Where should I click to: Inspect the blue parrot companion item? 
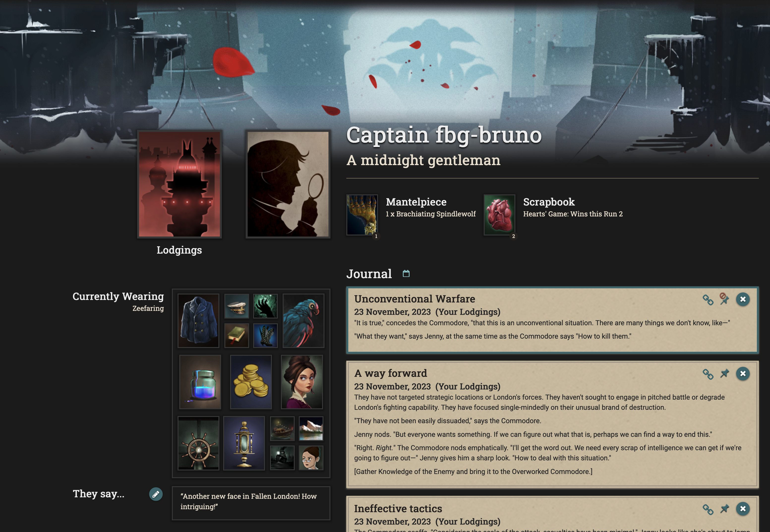pyautogui.click(x=303, y=321)
